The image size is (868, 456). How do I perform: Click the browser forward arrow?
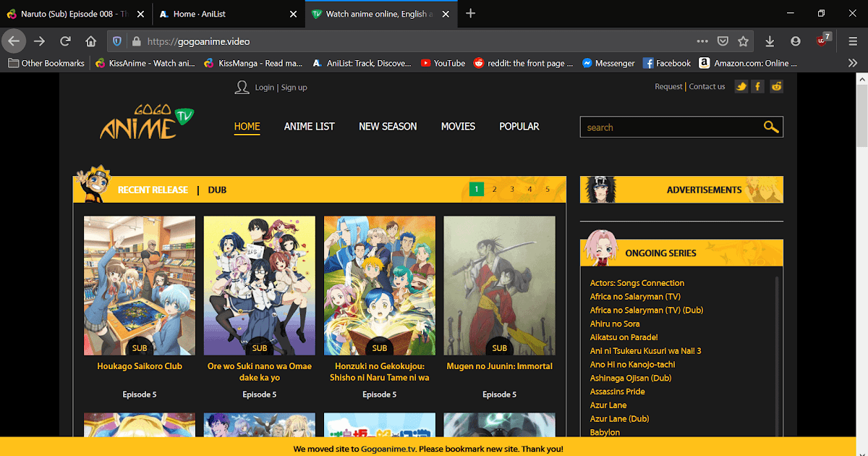click(40, 41)
